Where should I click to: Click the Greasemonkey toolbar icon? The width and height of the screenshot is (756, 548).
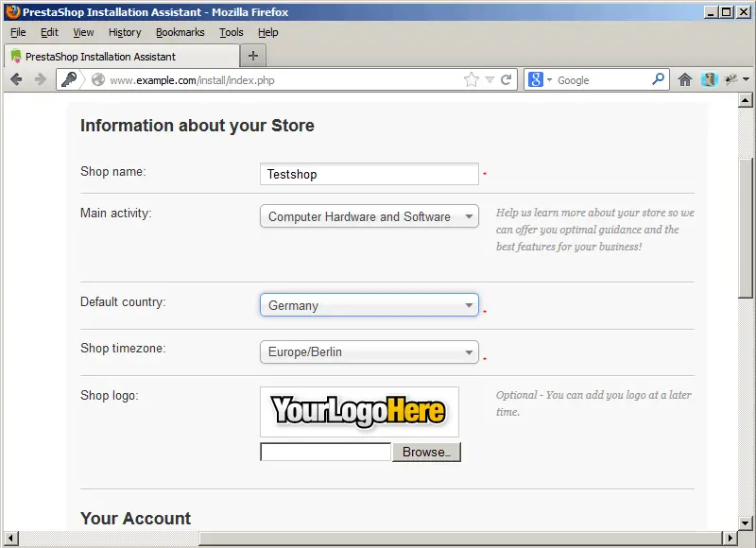(709, 79)
